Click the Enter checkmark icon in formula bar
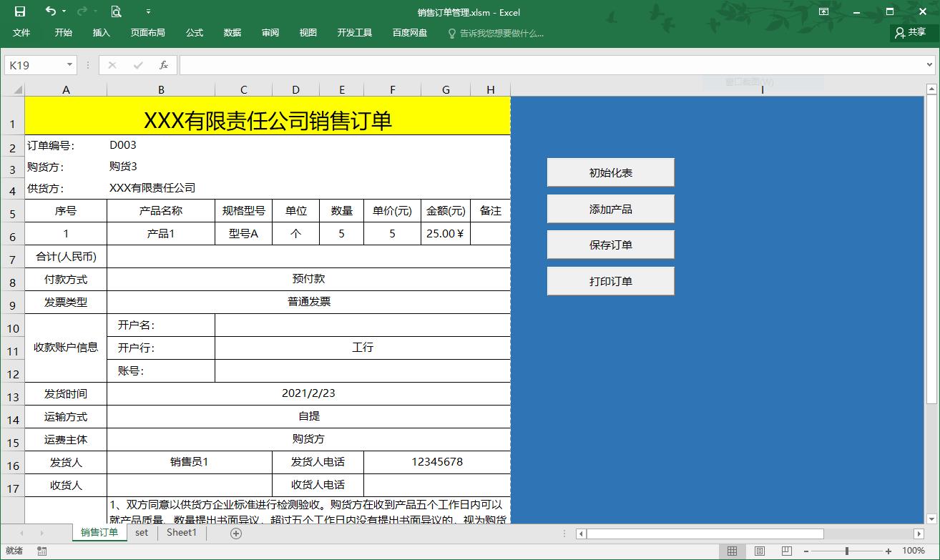 137,64
